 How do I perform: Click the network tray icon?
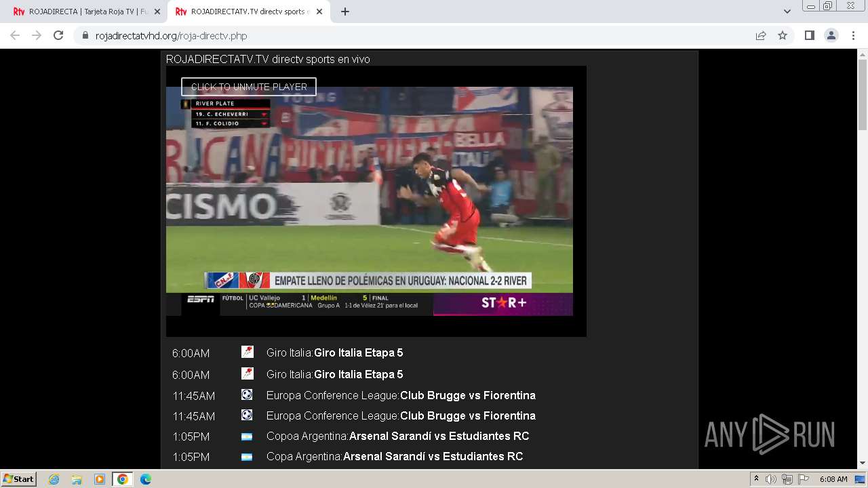click(787, 479)
